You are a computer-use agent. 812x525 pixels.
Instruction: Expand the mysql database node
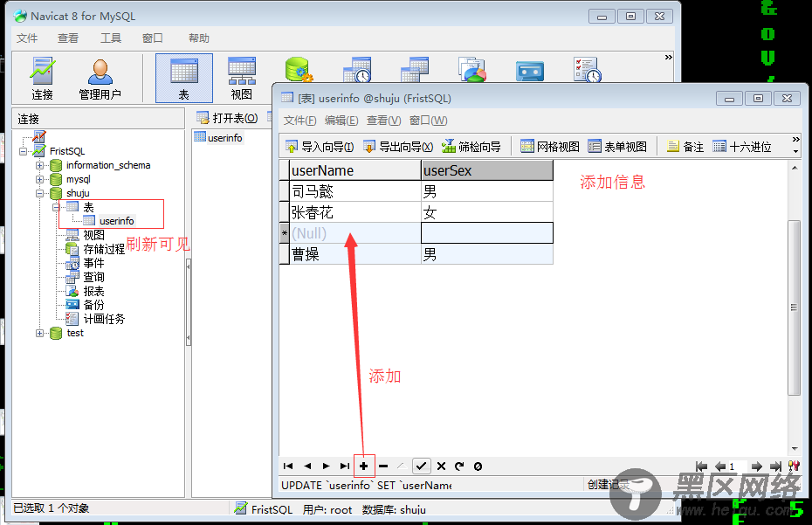tap(39, 179)
